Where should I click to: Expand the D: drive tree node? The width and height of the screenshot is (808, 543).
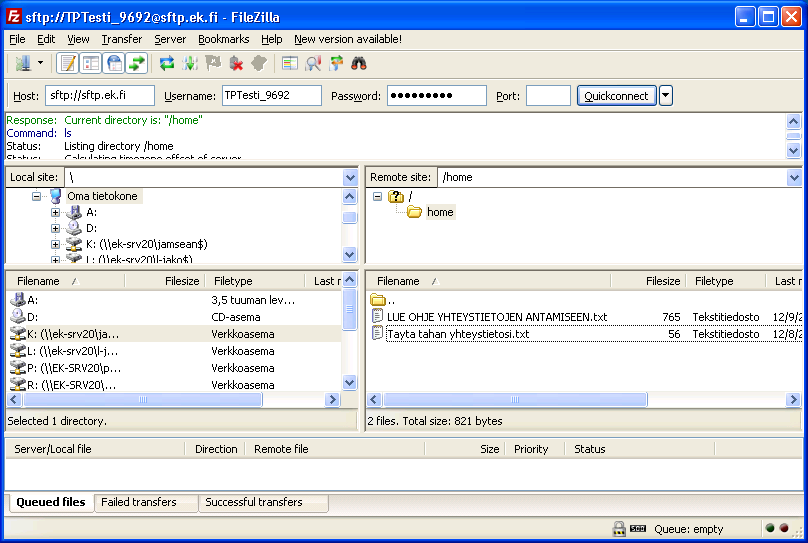[55, 228]
